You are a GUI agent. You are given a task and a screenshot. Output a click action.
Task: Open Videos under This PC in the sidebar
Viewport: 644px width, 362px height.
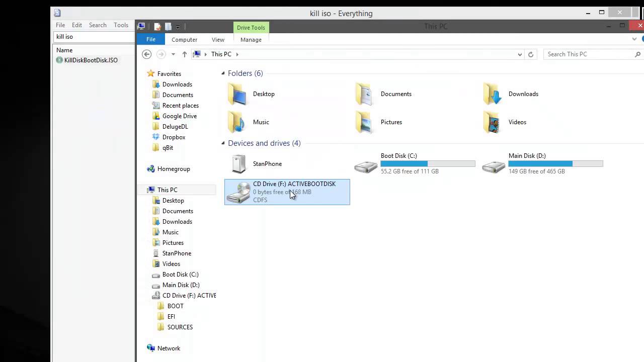pos(171,264)
